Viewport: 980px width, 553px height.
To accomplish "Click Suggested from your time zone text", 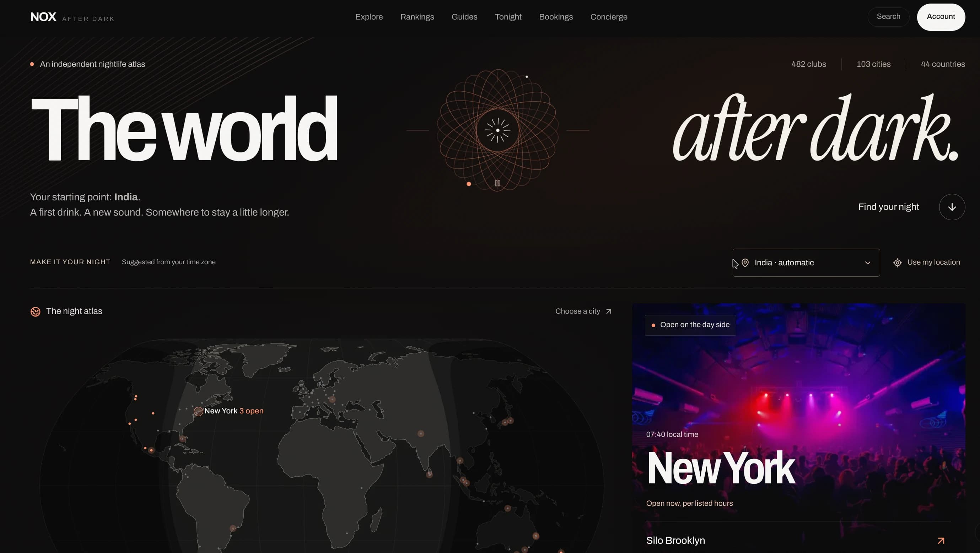I will [168, 262].
